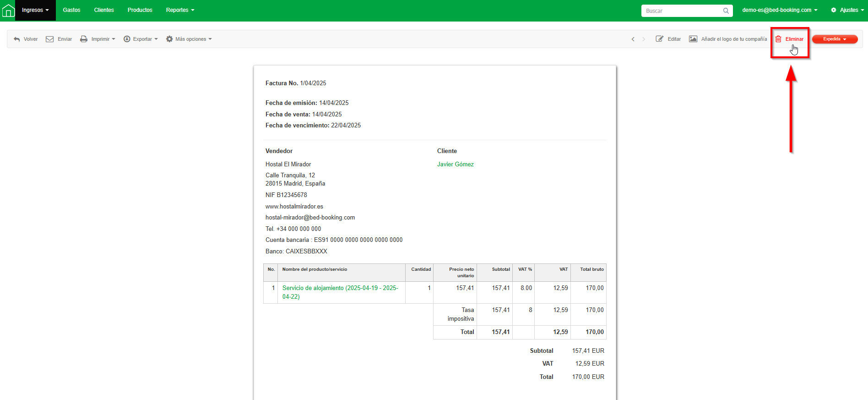The width and height of the screenshot is (868, 400).
Task: Click the image icon for adding company logo
Action: (693, 39)
